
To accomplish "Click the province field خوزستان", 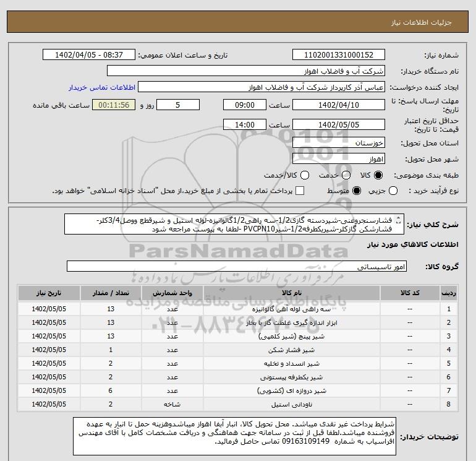I will pyautogui.click(x=339, y=143).
